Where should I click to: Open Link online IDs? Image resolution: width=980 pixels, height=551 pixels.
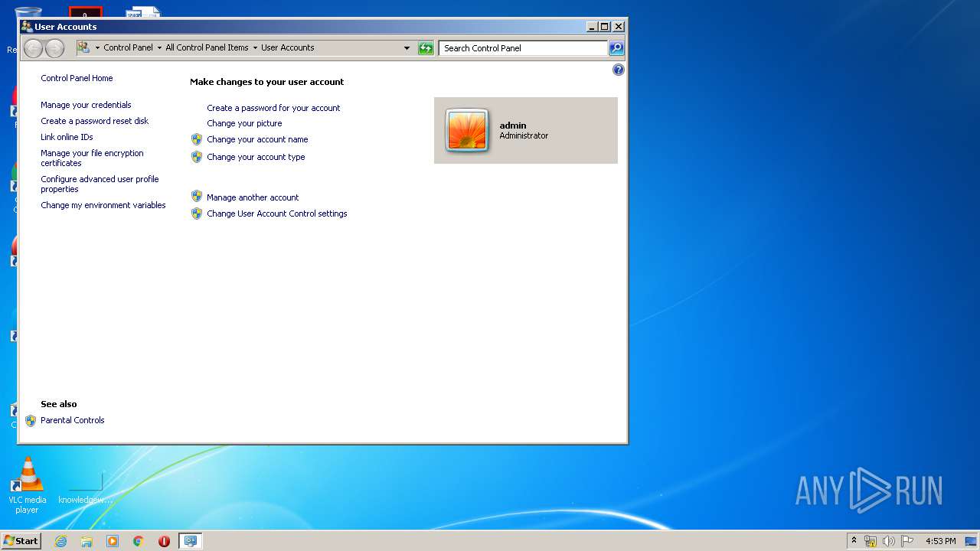point(67,137)
